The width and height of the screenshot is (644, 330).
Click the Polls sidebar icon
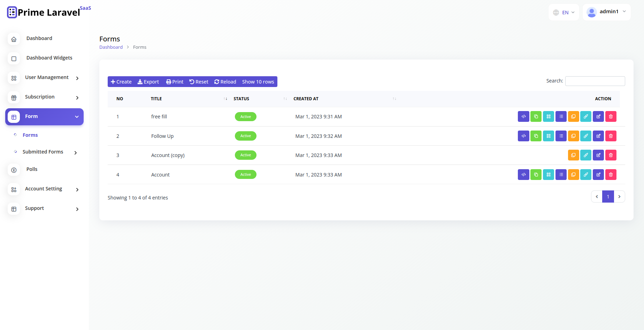(14, 170)
